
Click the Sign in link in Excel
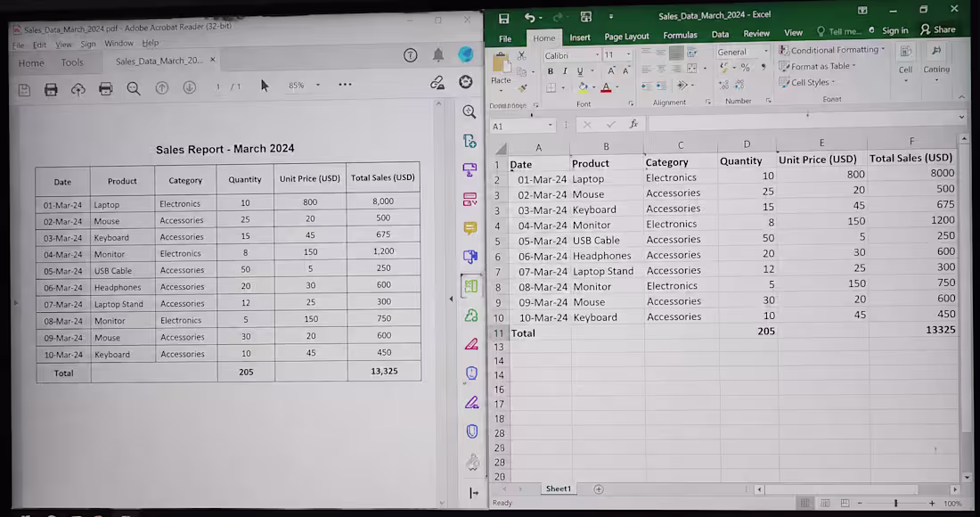click(894, 29)
